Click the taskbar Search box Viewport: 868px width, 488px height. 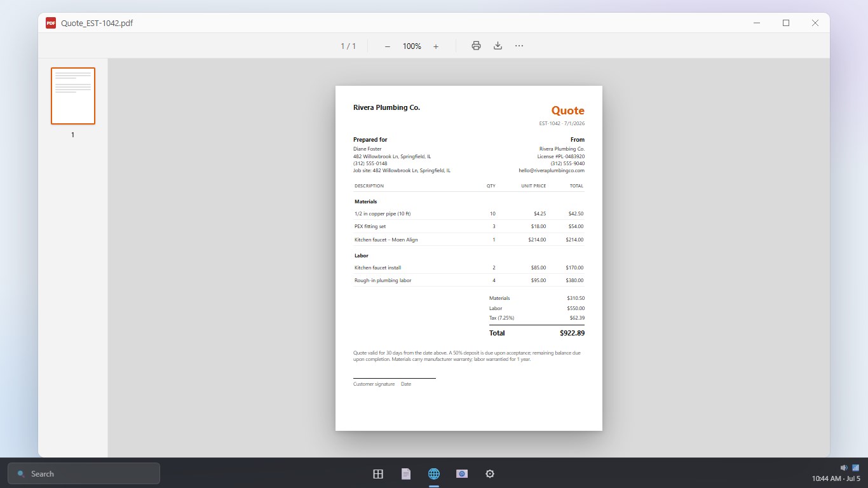tap(84, 473)
